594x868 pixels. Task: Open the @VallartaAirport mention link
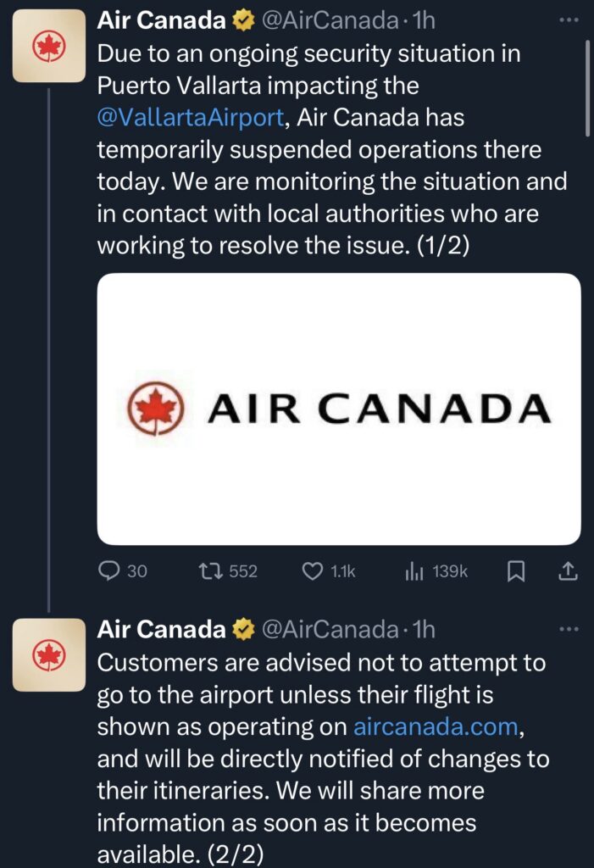pyautogui.click(x=193, y=117)
